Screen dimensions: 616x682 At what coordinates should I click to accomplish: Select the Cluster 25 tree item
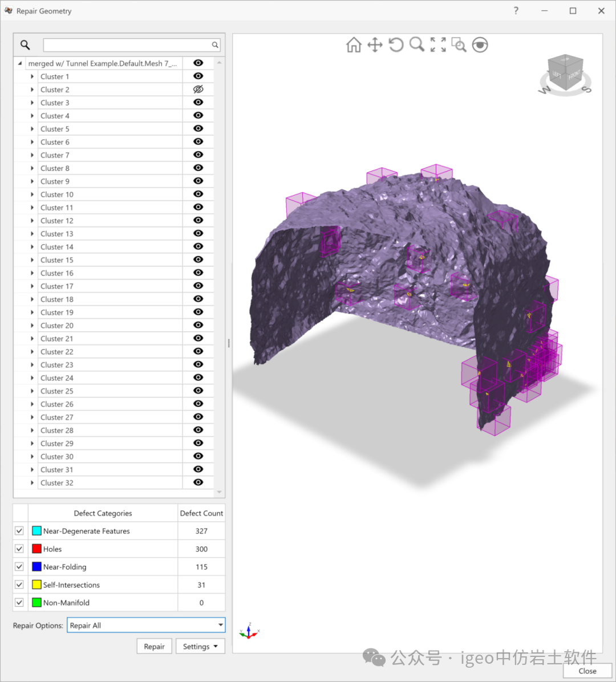pyautogui.click(x=57, y=391)
